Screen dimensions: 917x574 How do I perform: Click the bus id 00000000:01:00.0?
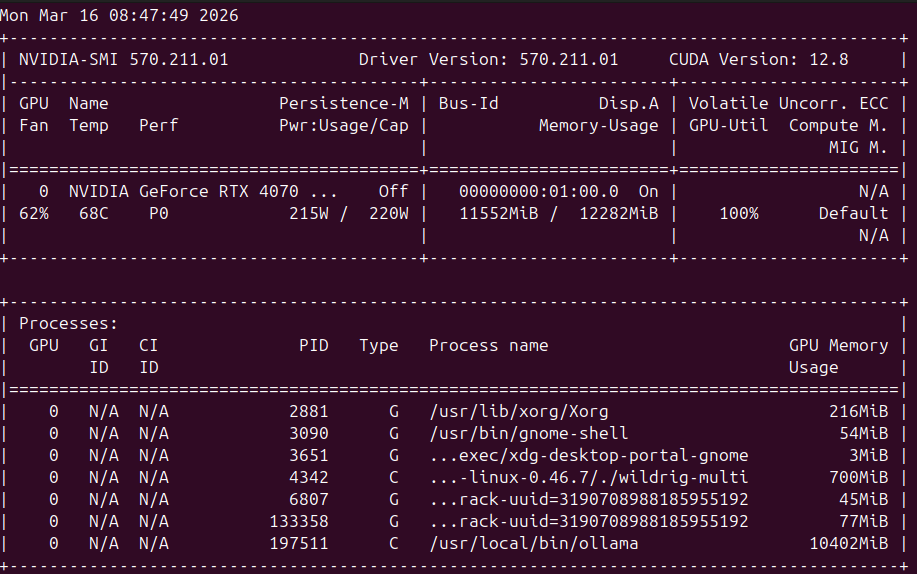539,192
